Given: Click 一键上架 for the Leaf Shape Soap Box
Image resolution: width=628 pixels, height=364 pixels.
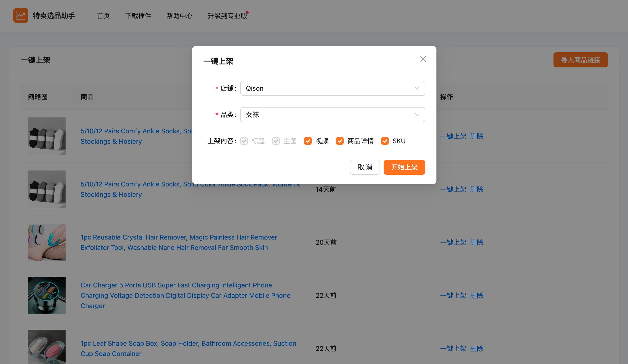Looking at the screenshot, I should [x=453, y=348].
